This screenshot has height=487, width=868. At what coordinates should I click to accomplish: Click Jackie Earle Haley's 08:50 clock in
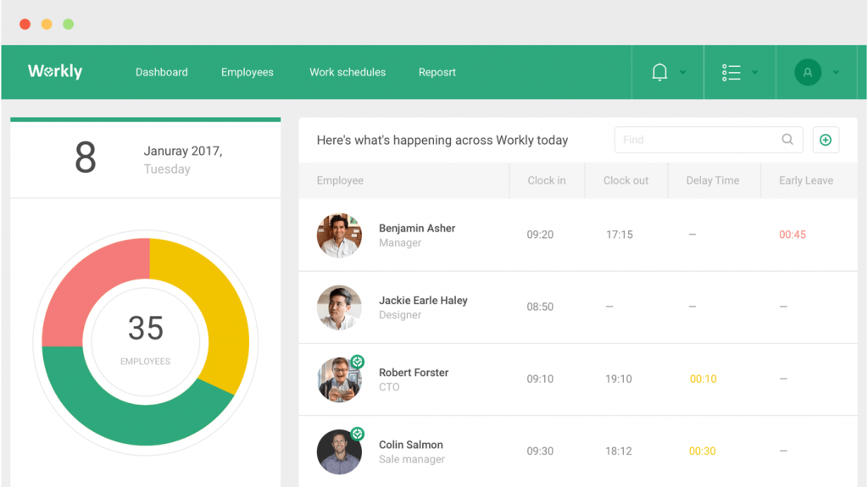pyautogui.click(x=540, y=307)
